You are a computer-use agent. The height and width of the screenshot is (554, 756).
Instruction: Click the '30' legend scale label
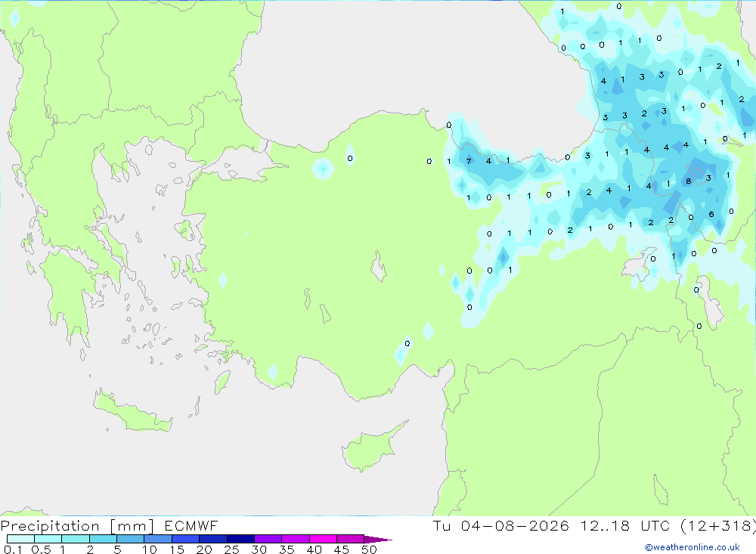coord(259,549)
